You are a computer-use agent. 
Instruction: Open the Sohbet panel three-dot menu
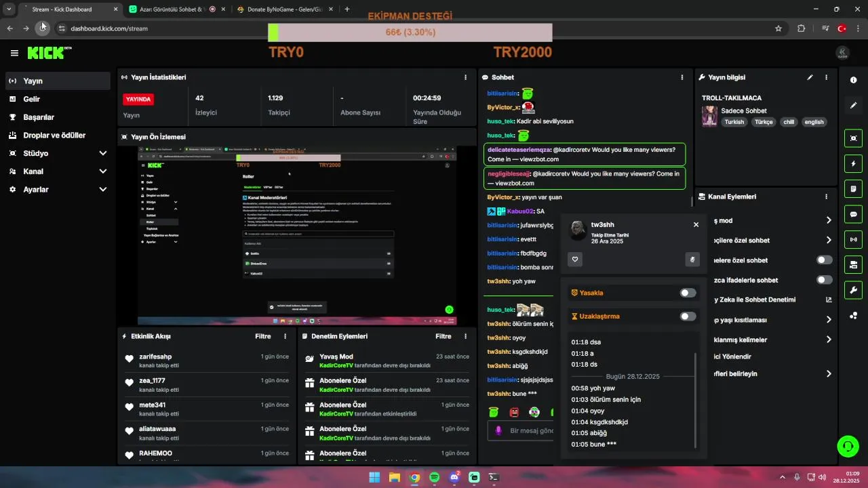[x=682, y=77]
